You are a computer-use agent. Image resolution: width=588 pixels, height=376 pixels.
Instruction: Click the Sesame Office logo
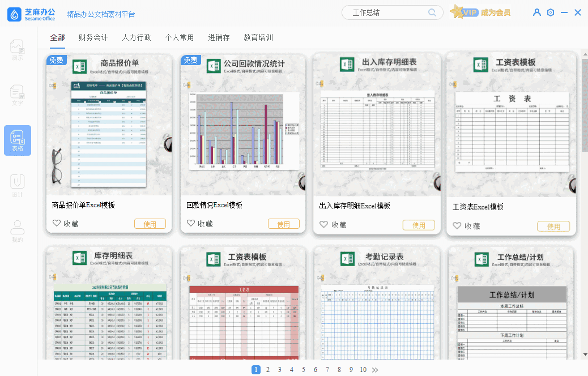pyautogui.click(x=32, y=14)
